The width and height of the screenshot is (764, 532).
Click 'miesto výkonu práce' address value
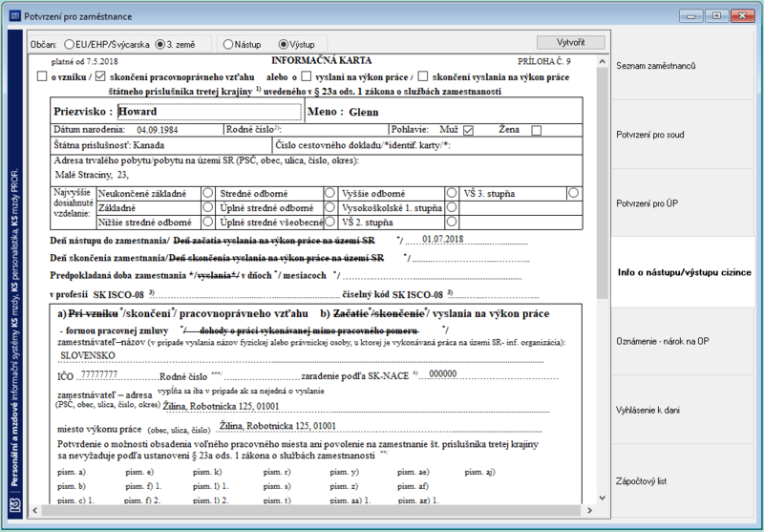pyautogui.click(x=278, y=426)
